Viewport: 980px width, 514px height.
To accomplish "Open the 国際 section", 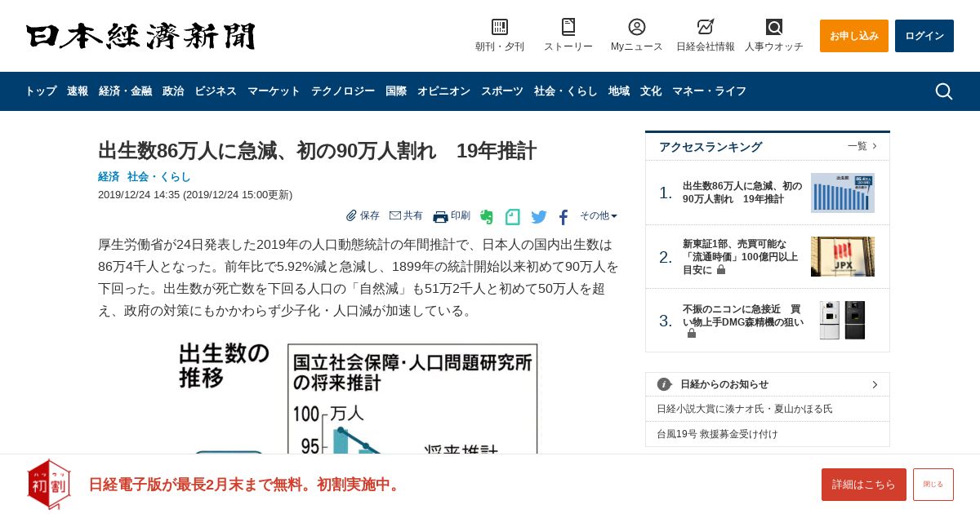I will pyautogui.click(x=396, y=91).
